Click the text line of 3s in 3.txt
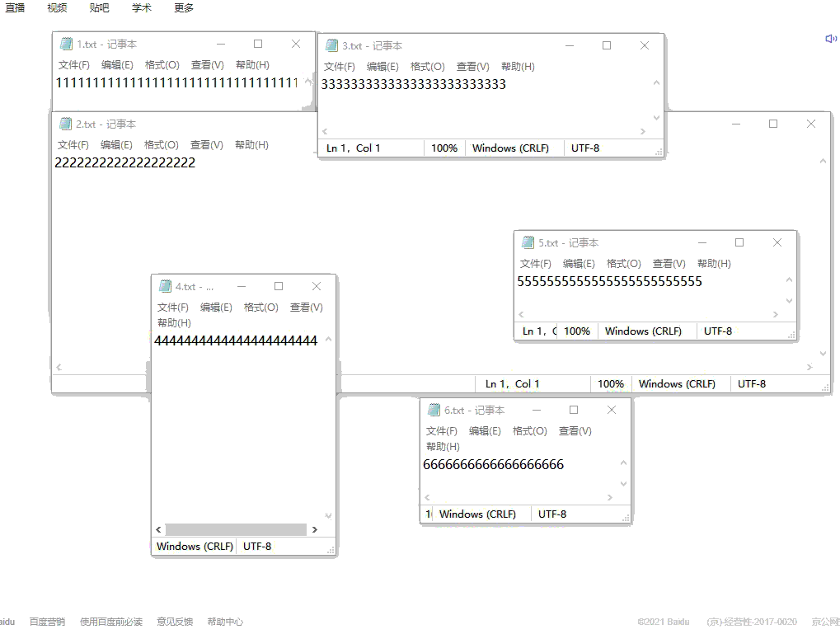The image size is (840, 634). pos(414,84)
